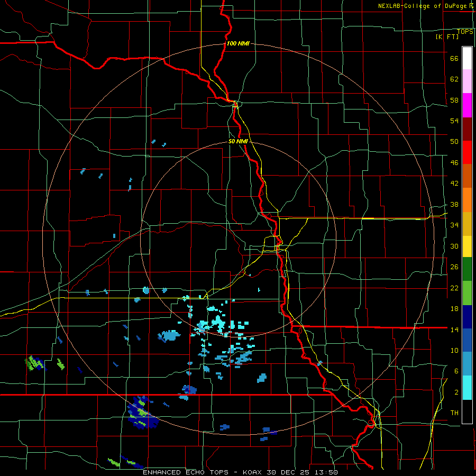Click the light green legend swatch
The height and width of the screenshot is (476, 476).
tap(467, 293)
